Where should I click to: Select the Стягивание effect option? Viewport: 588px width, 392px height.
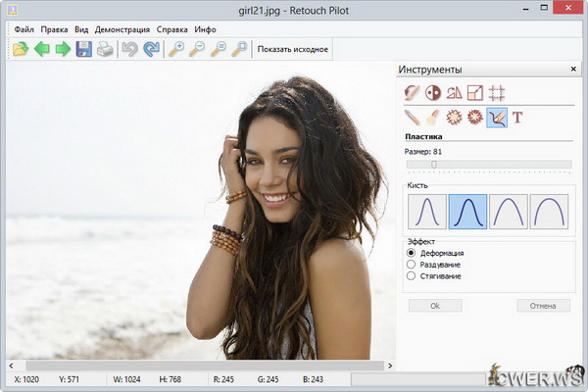(x=412, y=276)
